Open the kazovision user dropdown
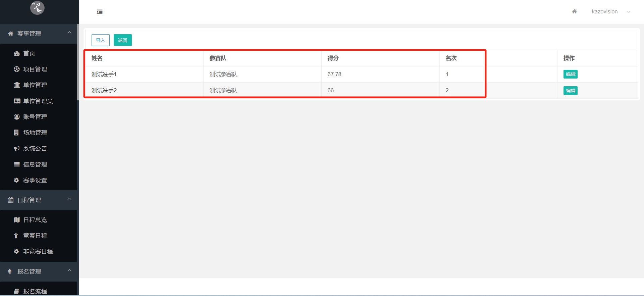The image size is (644, 296). (610, 12)
